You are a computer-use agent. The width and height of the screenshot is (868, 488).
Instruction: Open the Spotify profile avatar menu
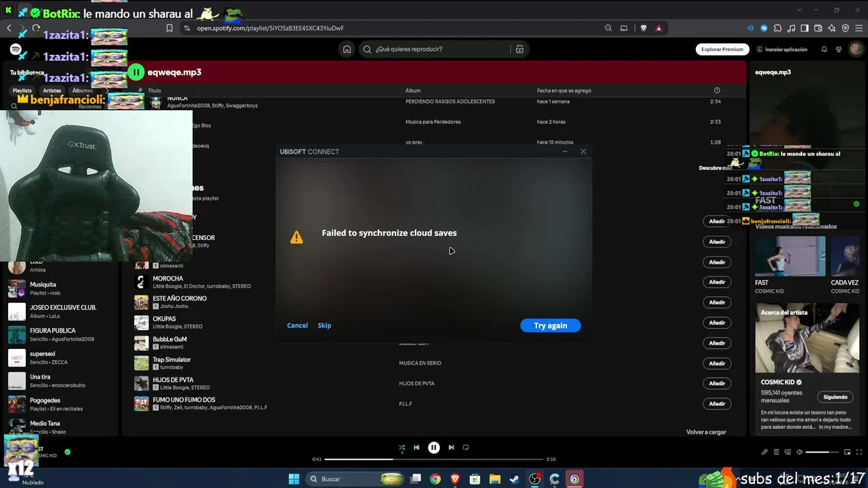click(856, 49)
